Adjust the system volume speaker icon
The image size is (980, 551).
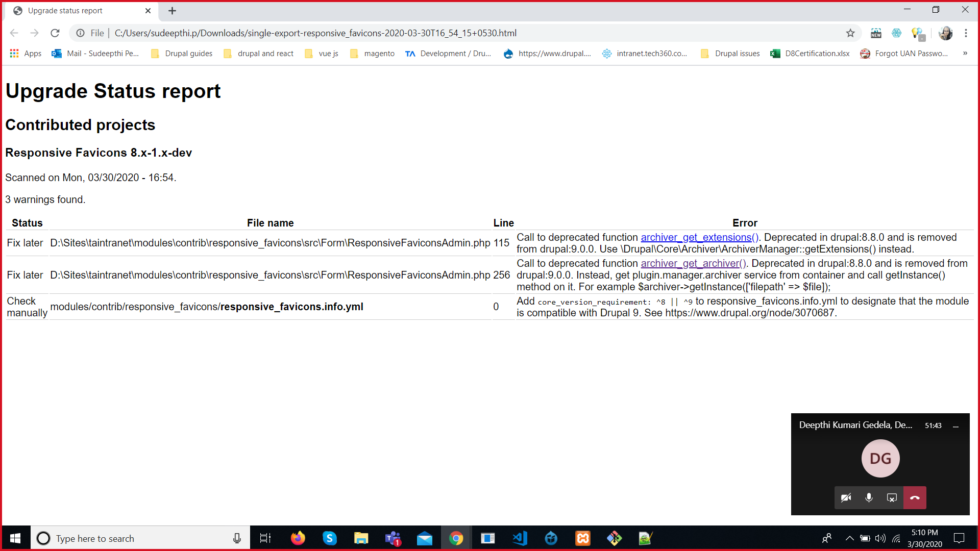click(880, 538)
